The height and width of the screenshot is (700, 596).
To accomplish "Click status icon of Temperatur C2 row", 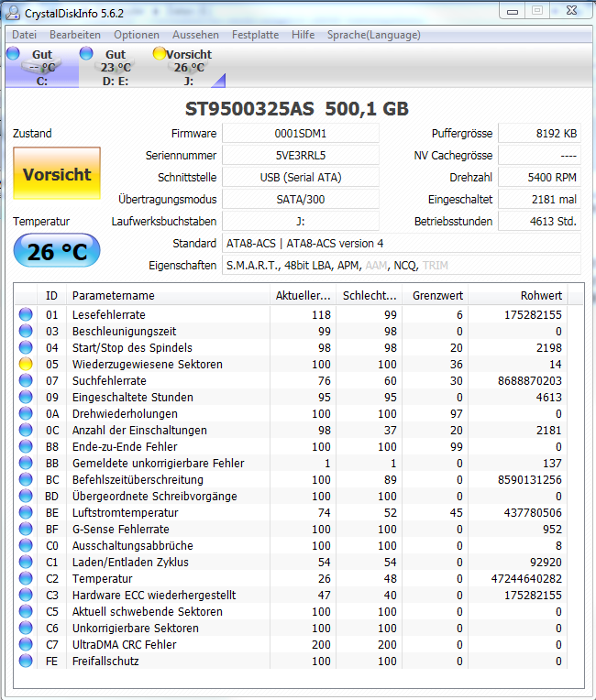I will click(26, 578).
